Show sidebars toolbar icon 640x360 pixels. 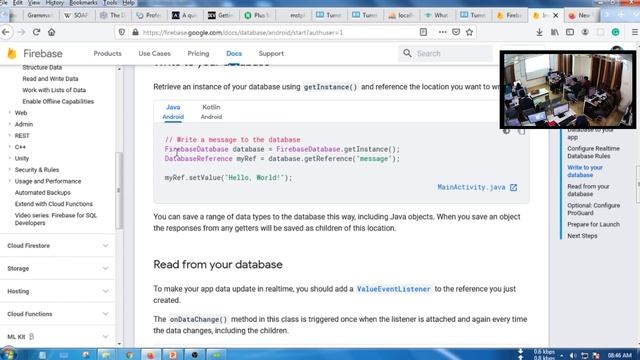pos(570,32)
